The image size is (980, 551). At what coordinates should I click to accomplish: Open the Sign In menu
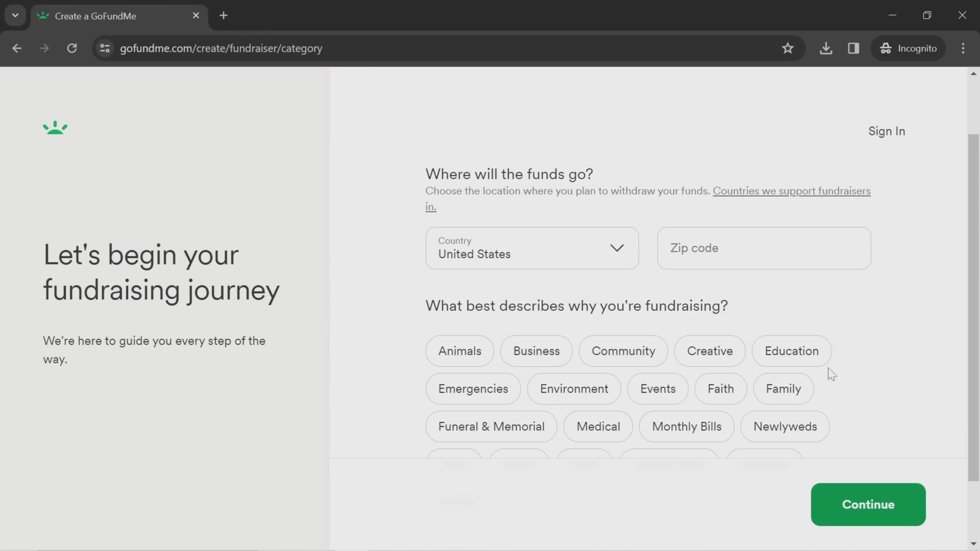click(x=886, y=131)
